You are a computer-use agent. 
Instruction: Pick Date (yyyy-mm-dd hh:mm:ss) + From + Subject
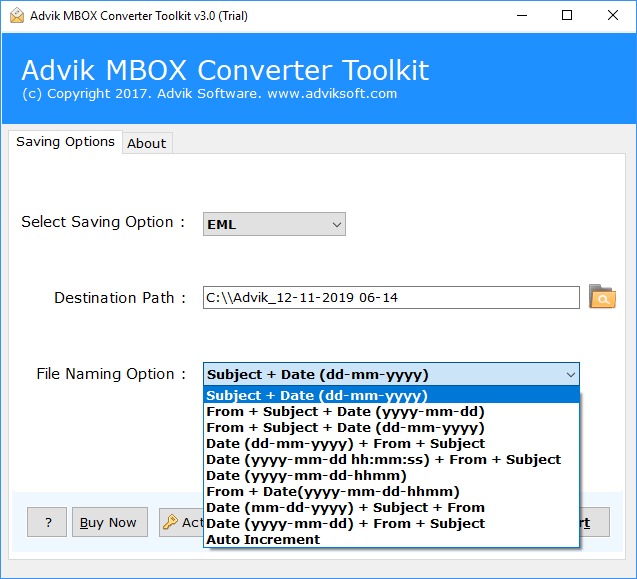coord(391,460)
